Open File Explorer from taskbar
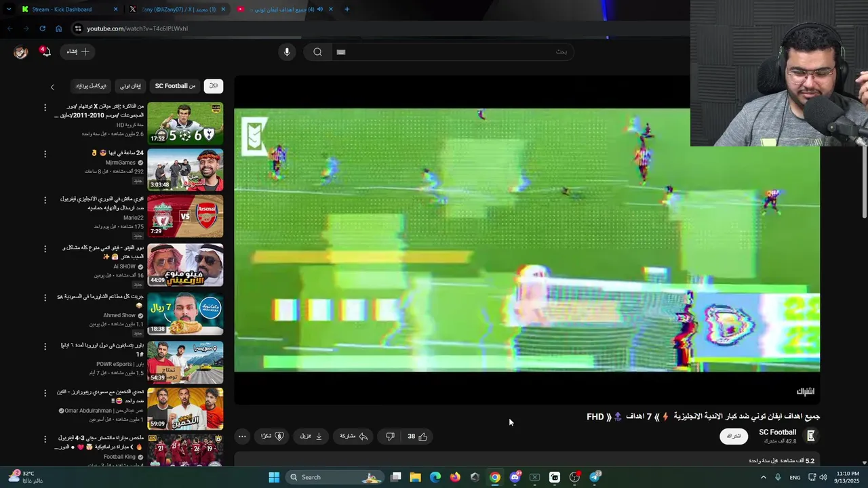Viewport: 868px width, 488px height. [x=416, y=477]
